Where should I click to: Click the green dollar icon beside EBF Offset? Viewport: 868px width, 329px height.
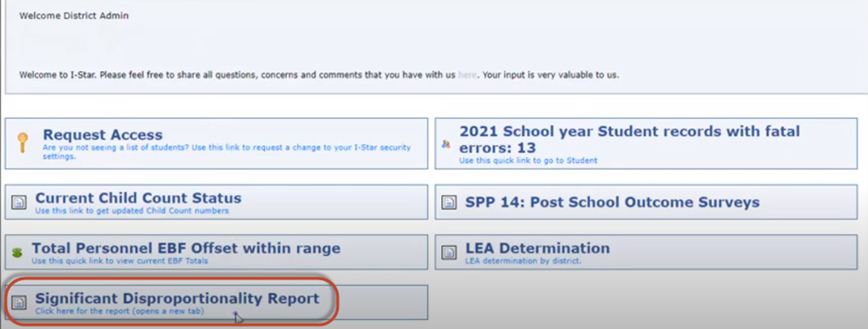17,252
